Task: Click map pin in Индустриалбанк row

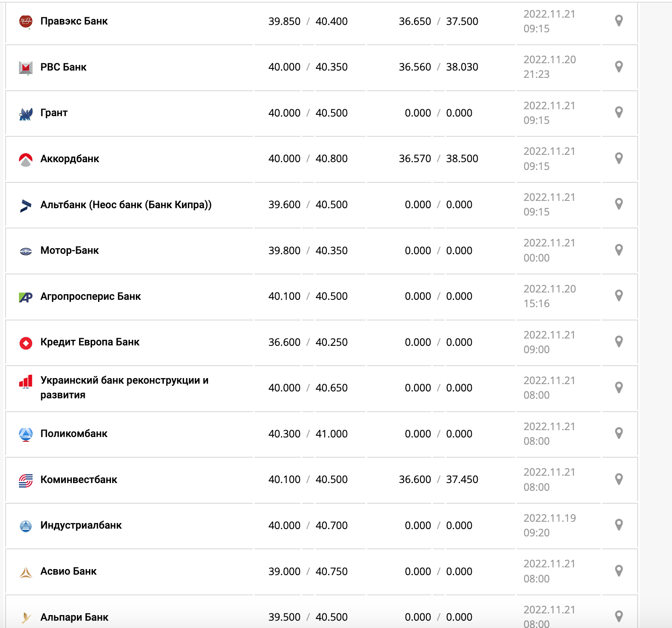Action: pos(619,525)
